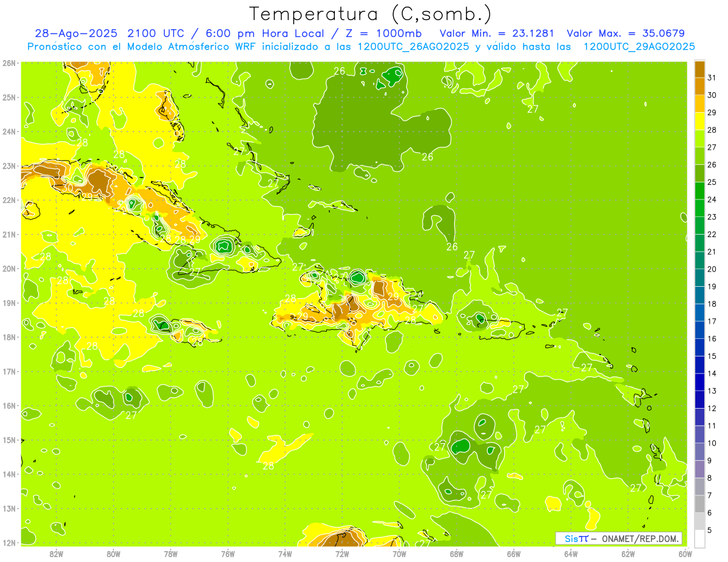Image resolution: width=728 pixels, height=562 pixels.
Task: Pick the brown legend swatch above 31
Action: (699, 69)
